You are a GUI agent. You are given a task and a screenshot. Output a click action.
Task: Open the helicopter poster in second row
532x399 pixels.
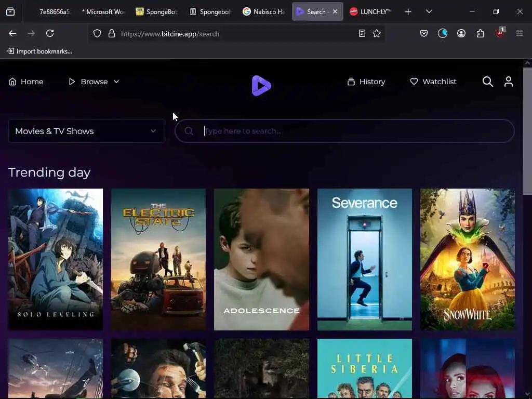[x=56, y=368]
